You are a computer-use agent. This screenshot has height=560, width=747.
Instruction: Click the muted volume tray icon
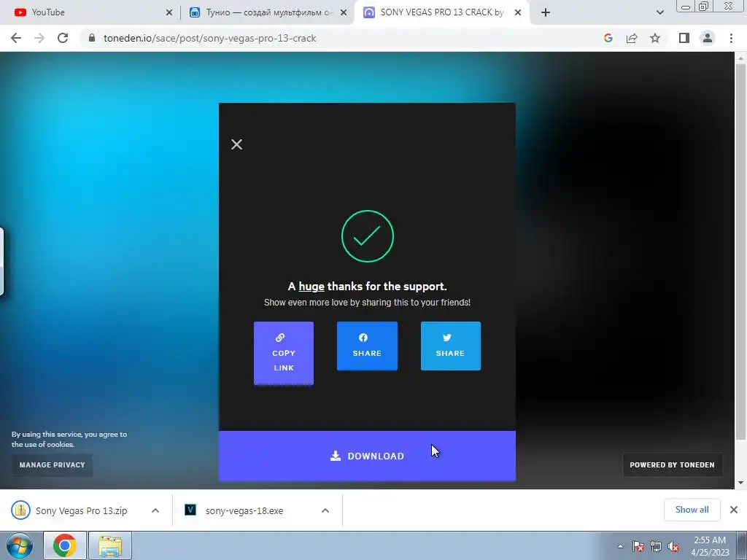pyautogui.click(x=673, y=547)
